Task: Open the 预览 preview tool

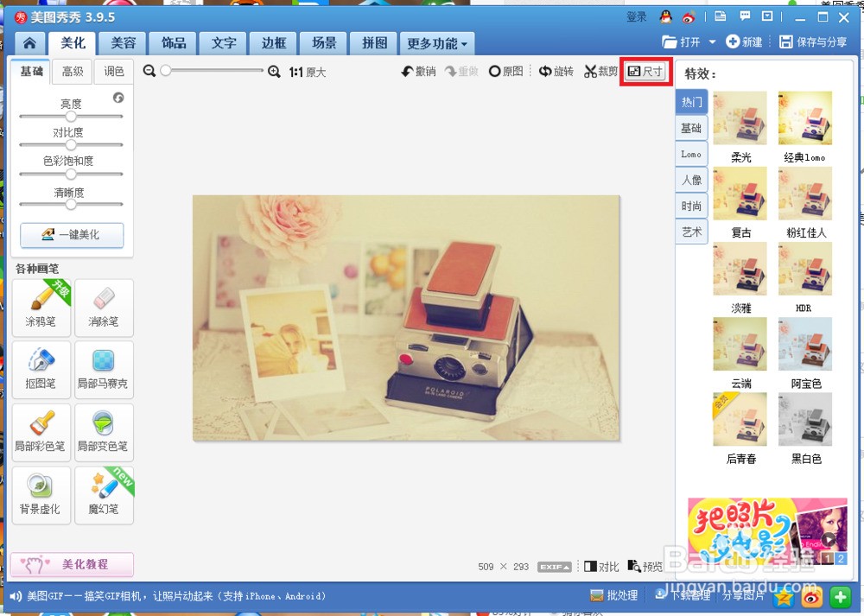Action: [x=645, y=567]
